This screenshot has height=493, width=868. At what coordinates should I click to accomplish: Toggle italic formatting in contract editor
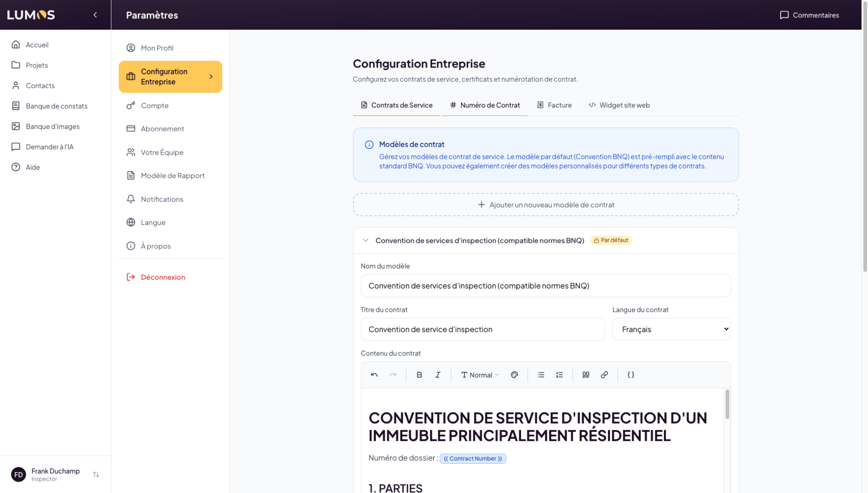pos(438,375)
